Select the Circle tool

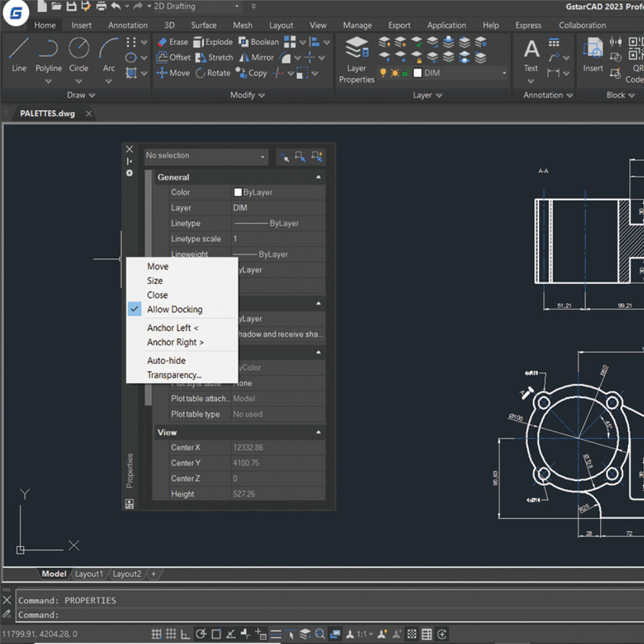tap(79, 55)
